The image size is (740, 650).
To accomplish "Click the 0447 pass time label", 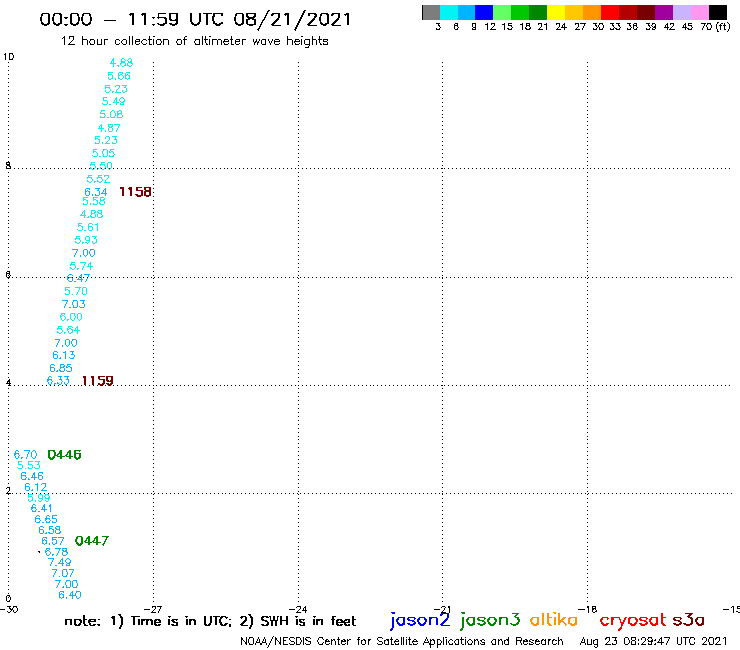I will (92, 540).
